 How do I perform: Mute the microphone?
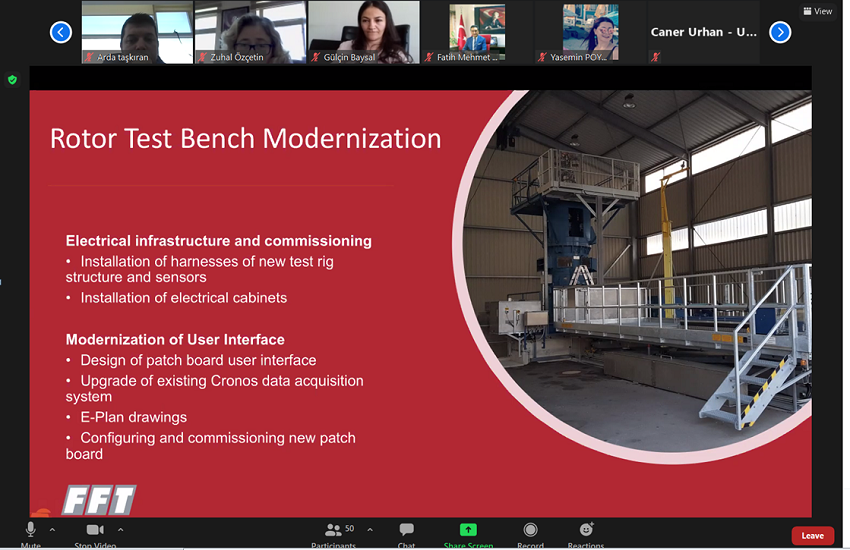(31, 530)
